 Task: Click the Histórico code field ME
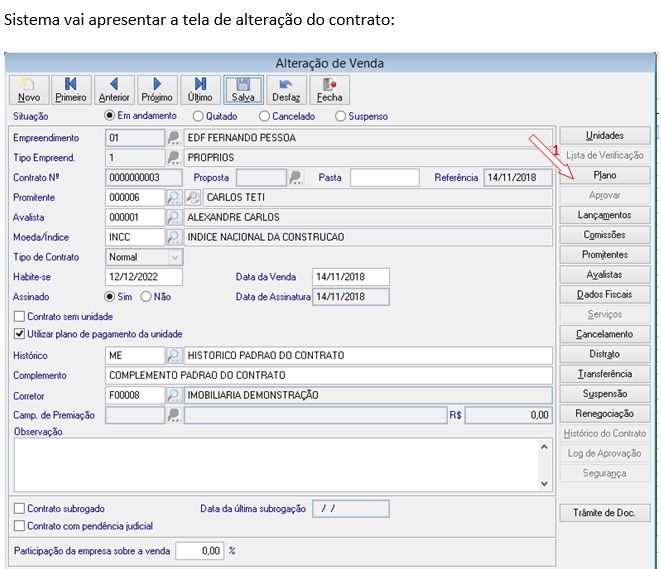click(x=135, y=355)
